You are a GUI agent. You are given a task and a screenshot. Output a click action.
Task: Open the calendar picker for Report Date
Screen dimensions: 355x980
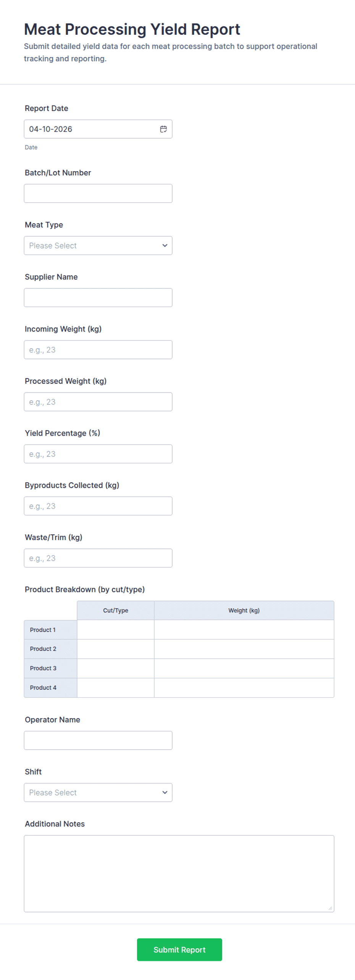click(x=163, y=129)
